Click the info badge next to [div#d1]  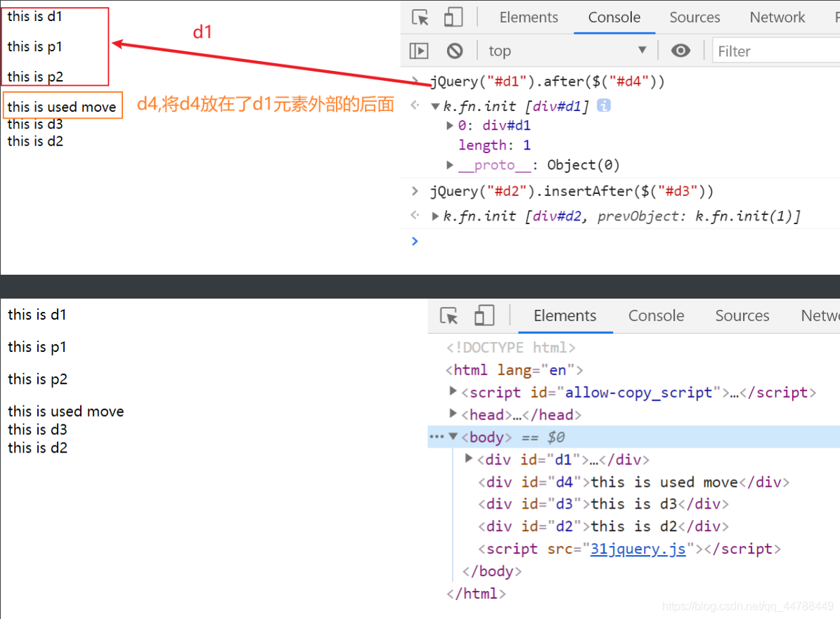click(603, 105)
